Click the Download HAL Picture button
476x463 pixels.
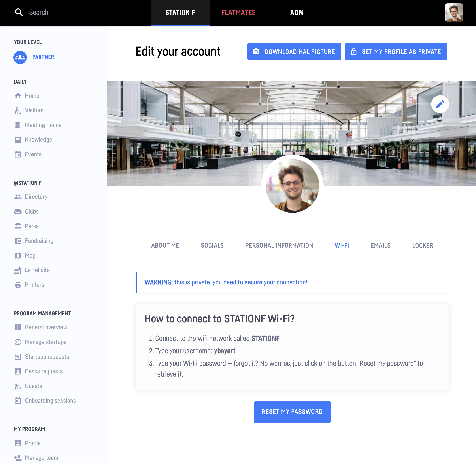tap(294, 52)
